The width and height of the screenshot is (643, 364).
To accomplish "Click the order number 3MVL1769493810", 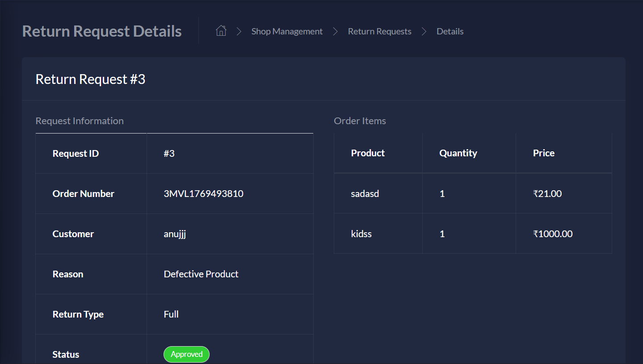I will coord(204,193).
